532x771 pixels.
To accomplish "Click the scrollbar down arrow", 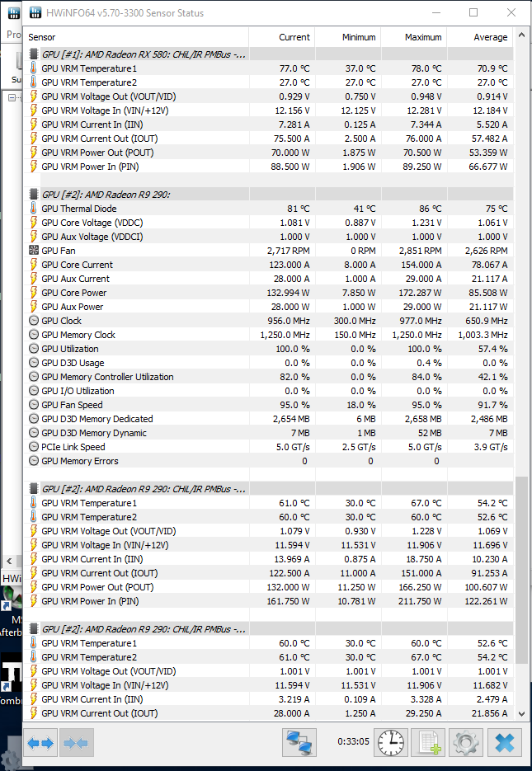I will tap(521, 713).
